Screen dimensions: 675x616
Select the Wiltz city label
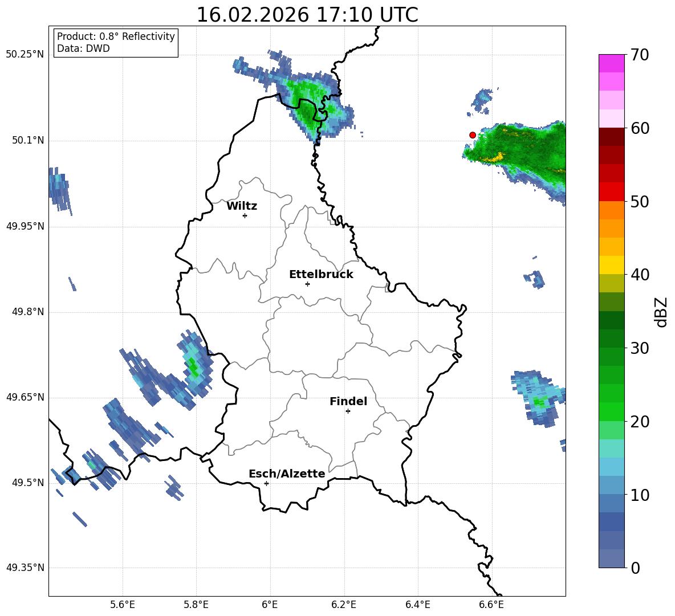(242, 206)
